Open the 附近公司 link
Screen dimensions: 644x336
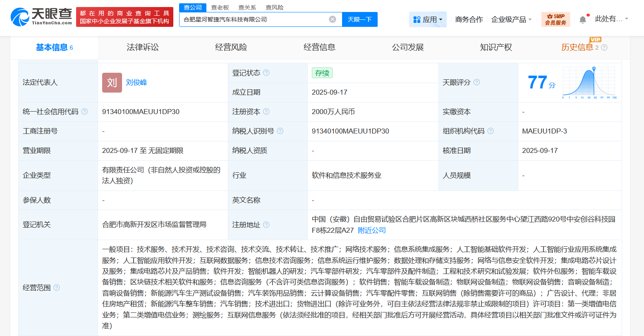373,230
